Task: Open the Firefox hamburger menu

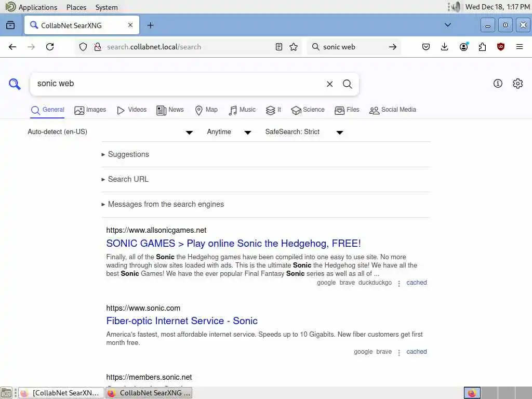Action: pyautogui.click(x=520, y=47)
